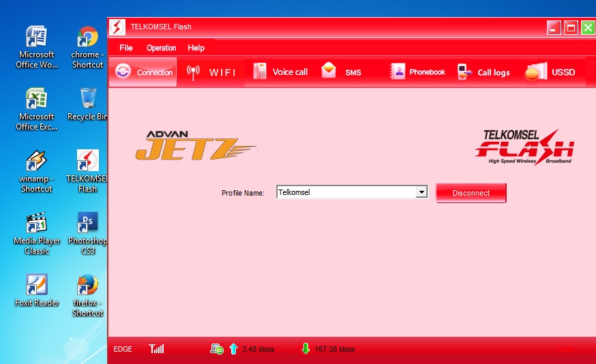Open the Operation menu
596x364 pixels.
tap(161, 48)
